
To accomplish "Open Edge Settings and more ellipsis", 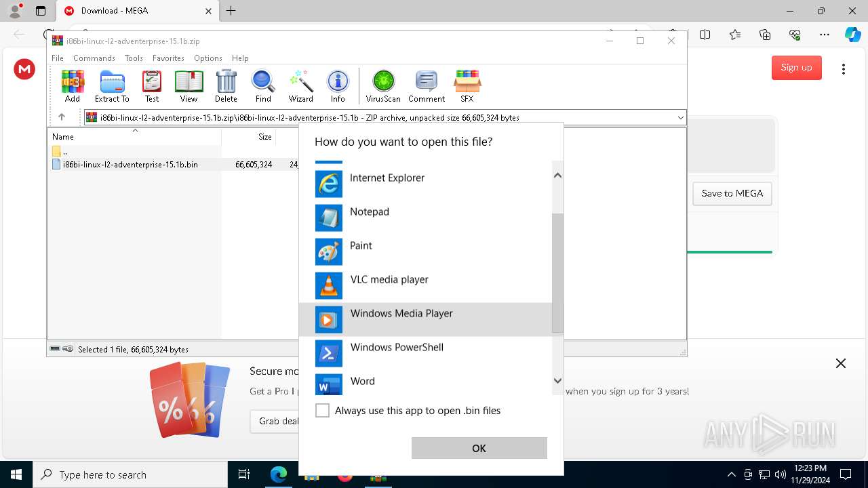I will tap(825, 35).
